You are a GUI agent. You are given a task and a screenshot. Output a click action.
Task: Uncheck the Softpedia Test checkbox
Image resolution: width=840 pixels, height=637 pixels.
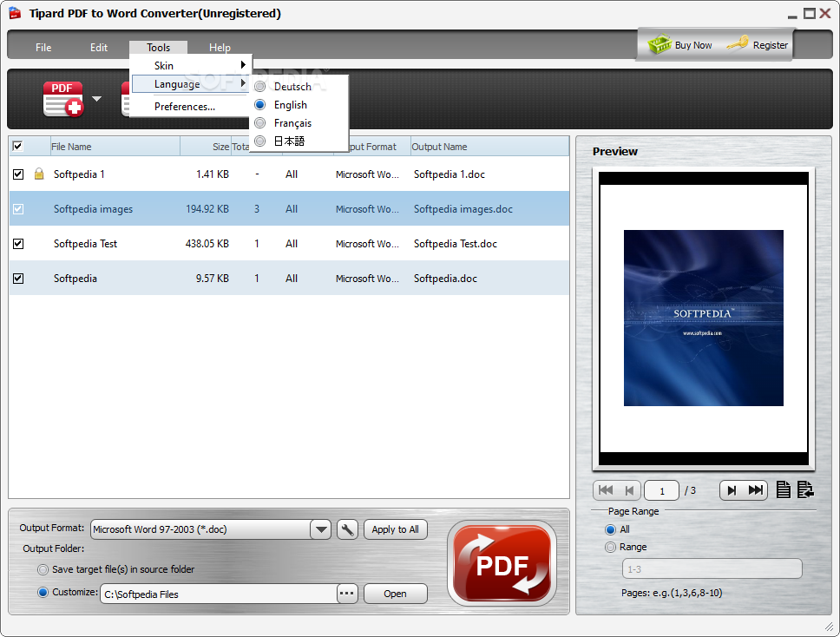[x=18, y=244]
